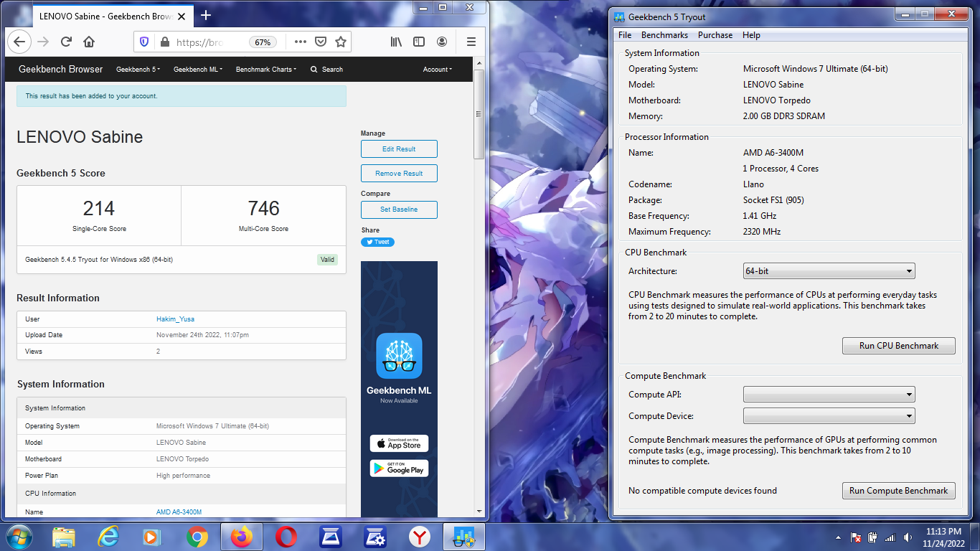The width and height of the screenshot is (980, 551).
Task: Open Action Center flag tray icon
Action: pos(855,537)
